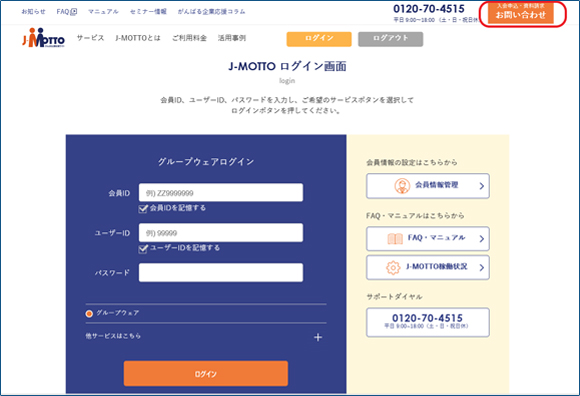Toggle the ユーザーIDを記憶する checkbox

(x=143, y=248)
